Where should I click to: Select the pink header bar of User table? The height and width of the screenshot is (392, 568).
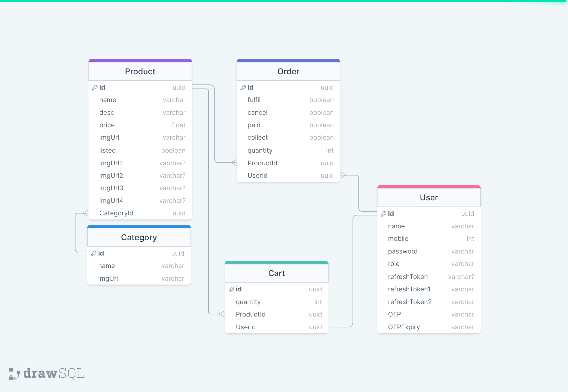(429, 186)
